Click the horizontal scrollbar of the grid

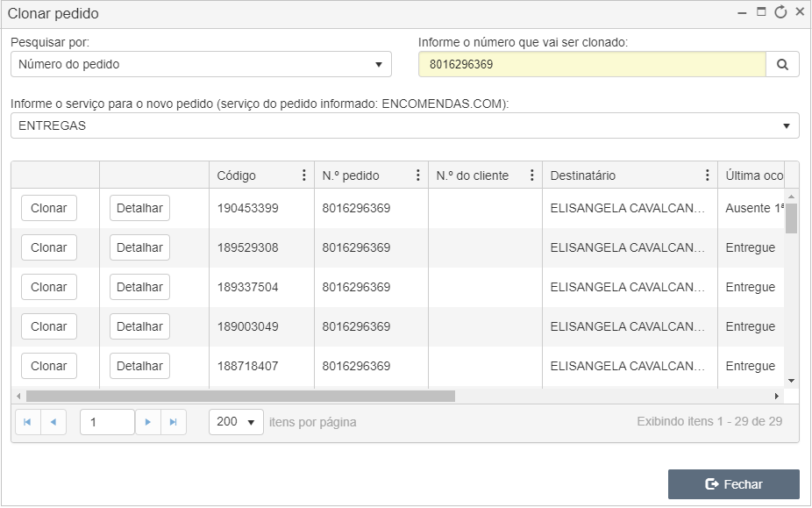tap(241, 396)
